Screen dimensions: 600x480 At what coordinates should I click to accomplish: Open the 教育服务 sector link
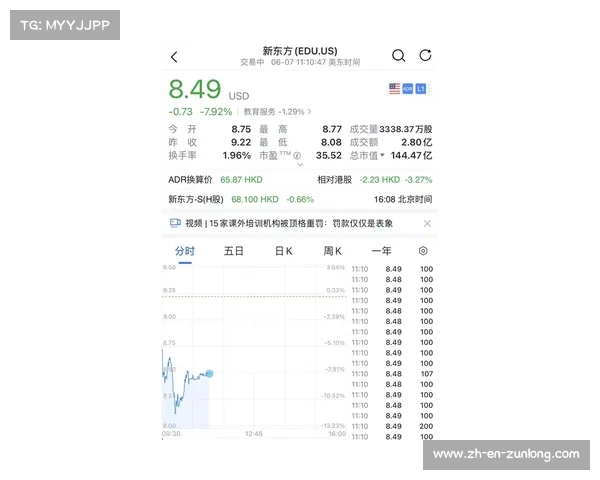277,112
